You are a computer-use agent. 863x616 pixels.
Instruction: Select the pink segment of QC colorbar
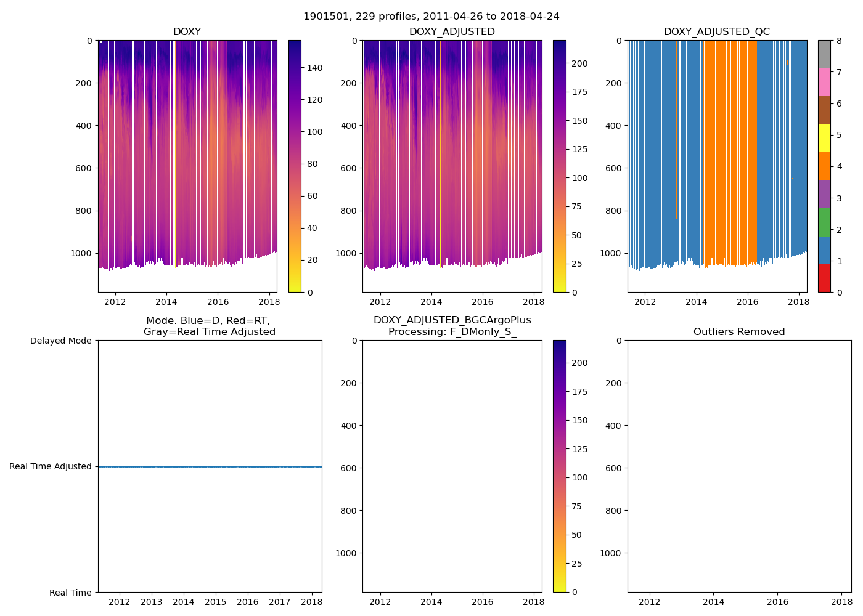[x=824, y=83]
